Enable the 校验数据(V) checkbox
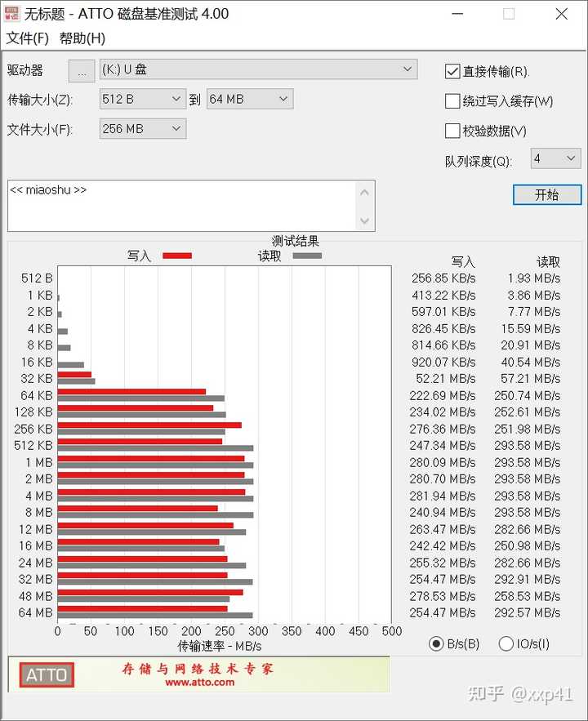The height and width of the screenshot is (721, 588). click(x=452, y=131)
